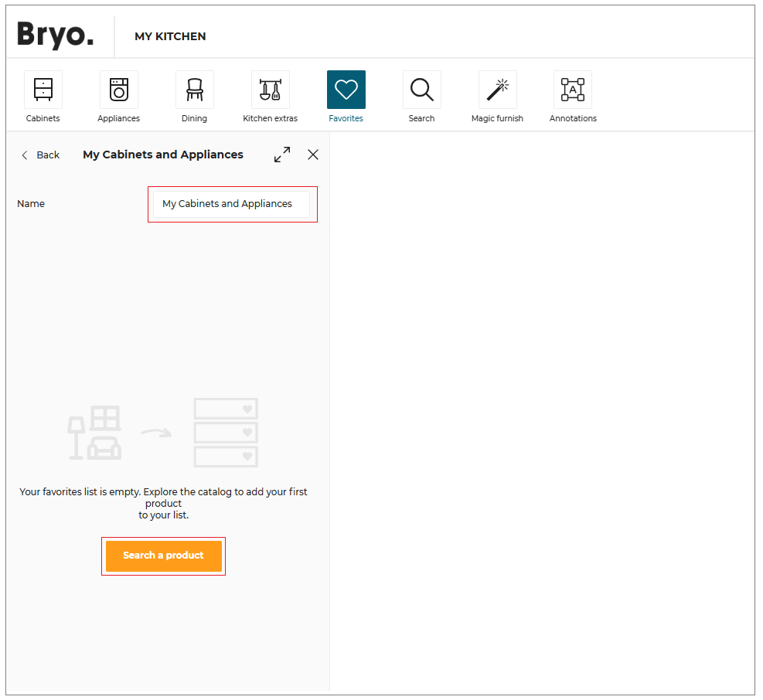Click the empty favorites list message

[x=163, y=503]
